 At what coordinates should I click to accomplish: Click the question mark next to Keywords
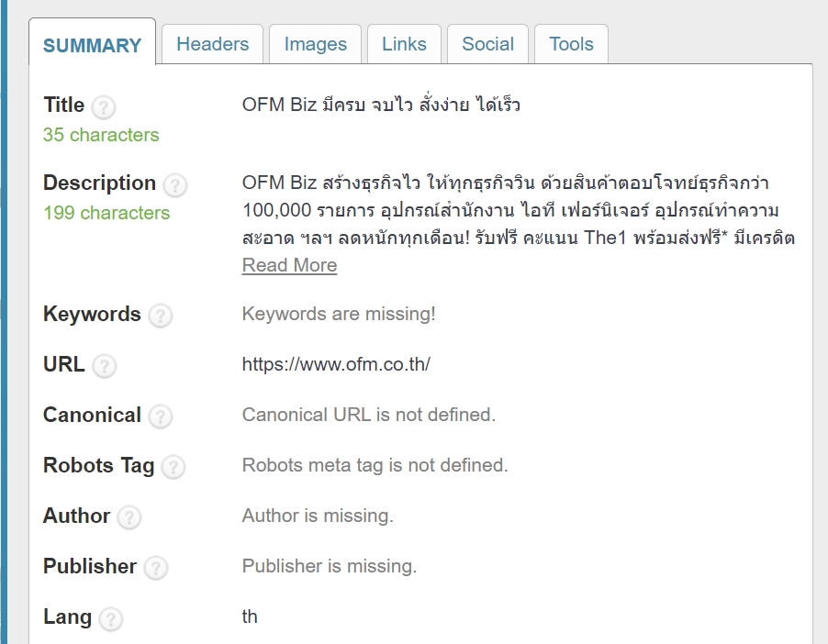tap(160, 316)
